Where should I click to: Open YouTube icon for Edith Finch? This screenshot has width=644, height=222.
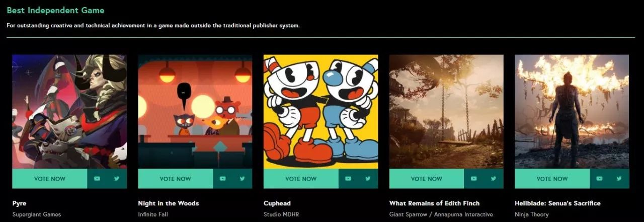click(x=473, y=179)
